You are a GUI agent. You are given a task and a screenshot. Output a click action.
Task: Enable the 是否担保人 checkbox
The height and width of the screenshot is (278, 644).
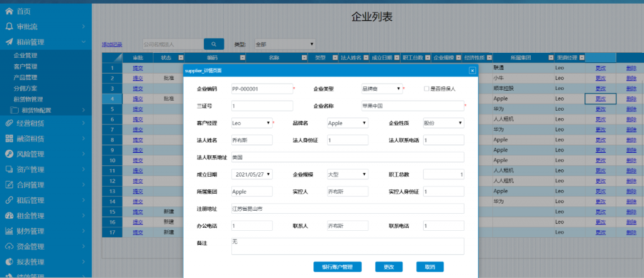(x=426, y=89)
